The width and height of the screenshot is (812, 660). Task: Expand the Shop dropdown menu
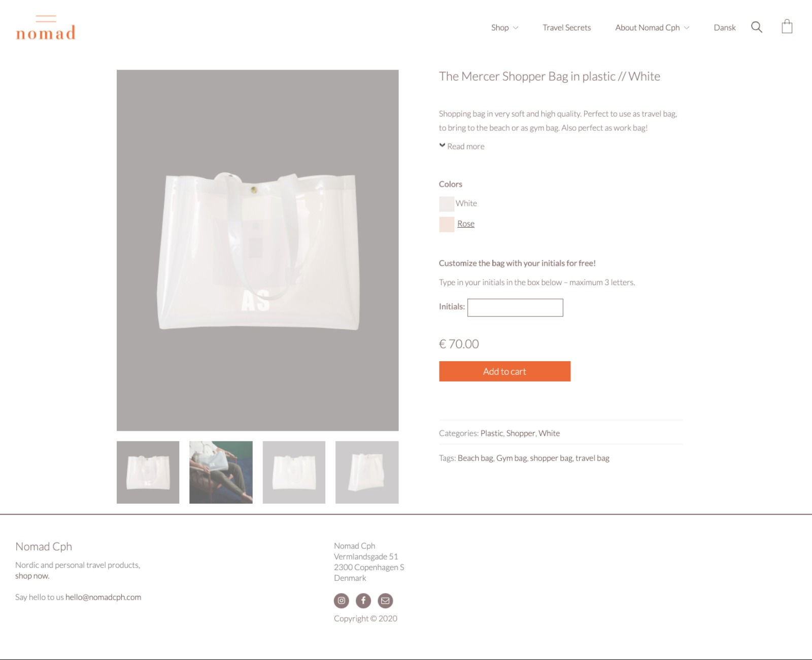click(504, 27)
